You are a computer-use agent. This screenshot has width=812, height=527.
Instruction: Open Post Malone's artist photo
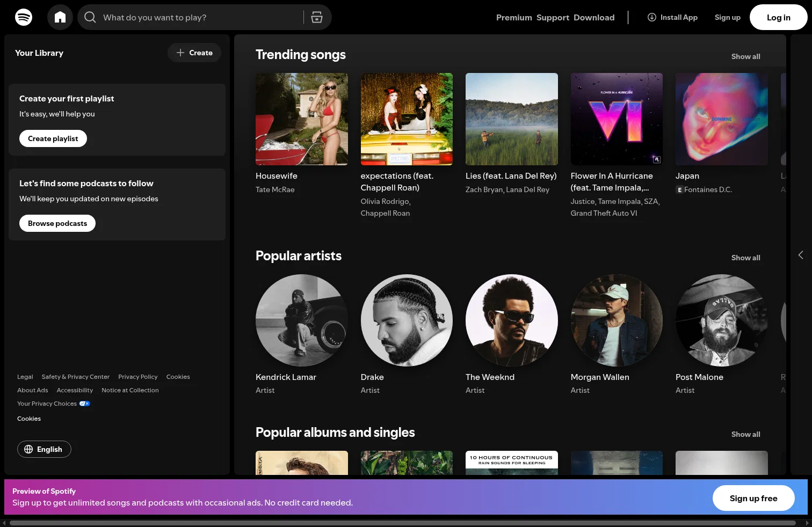point(722,320)
